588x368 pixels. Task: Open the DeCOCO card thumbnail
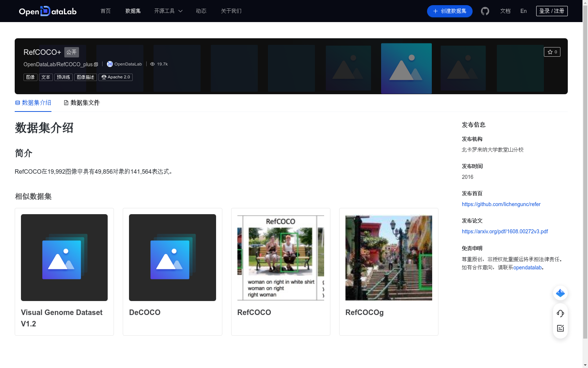click(172, 258)
